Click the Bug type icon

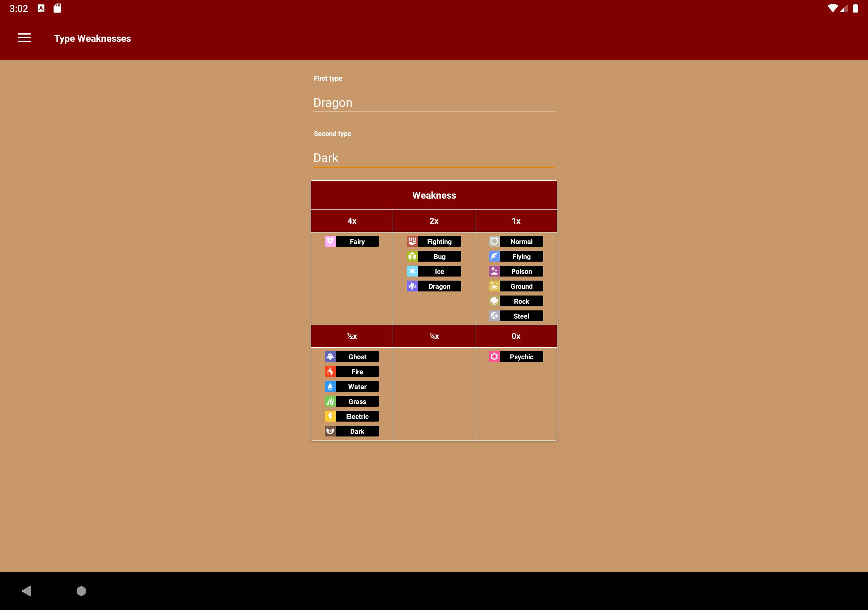(412, 256)
